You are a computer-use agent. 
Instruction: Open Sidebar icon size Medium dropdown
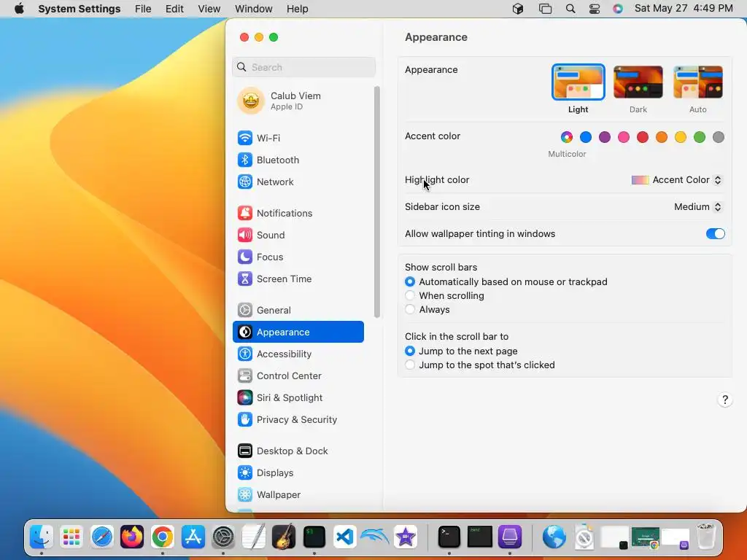pyautogui.click(x=698, y=206)
